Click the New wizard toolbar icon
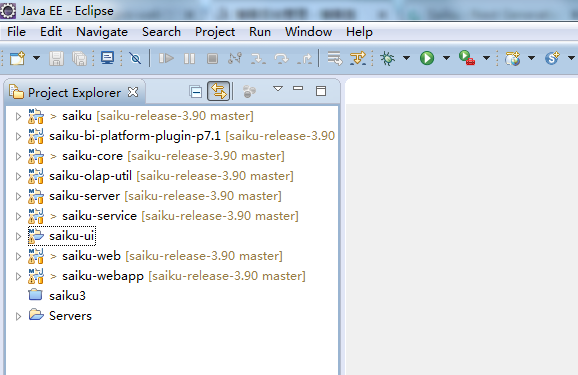The image size is (578, 375). [x=17, y=58]
